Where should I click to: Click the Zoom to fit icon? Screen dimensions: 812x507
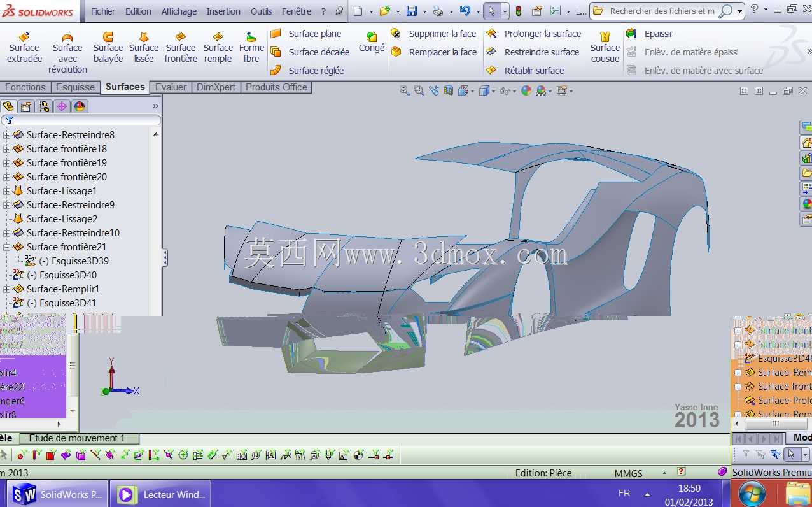point(404,91)
